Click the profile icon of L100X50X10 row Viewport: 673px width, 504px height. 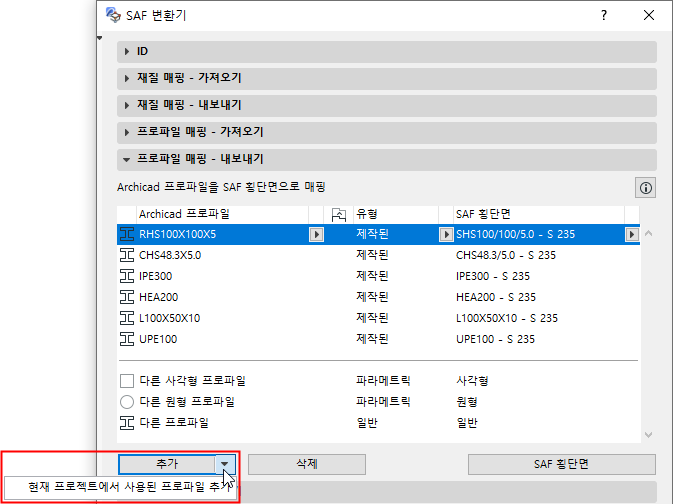click(x=127, y=318)
